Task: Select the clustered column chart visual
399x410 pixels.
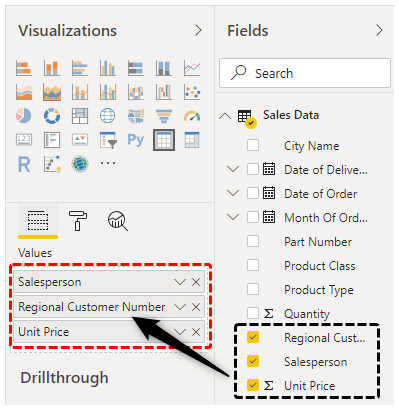Action: point(108,68)
